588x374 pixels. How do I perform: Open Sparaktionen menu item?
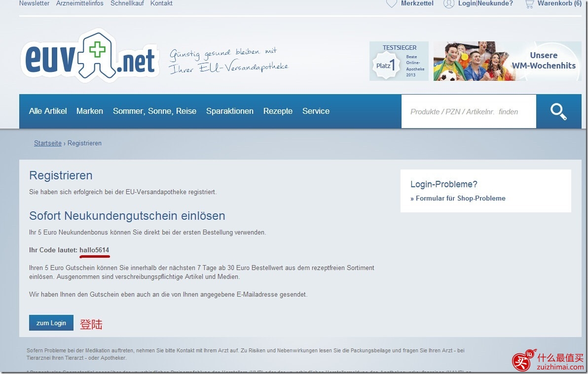(x=230, y=111)
